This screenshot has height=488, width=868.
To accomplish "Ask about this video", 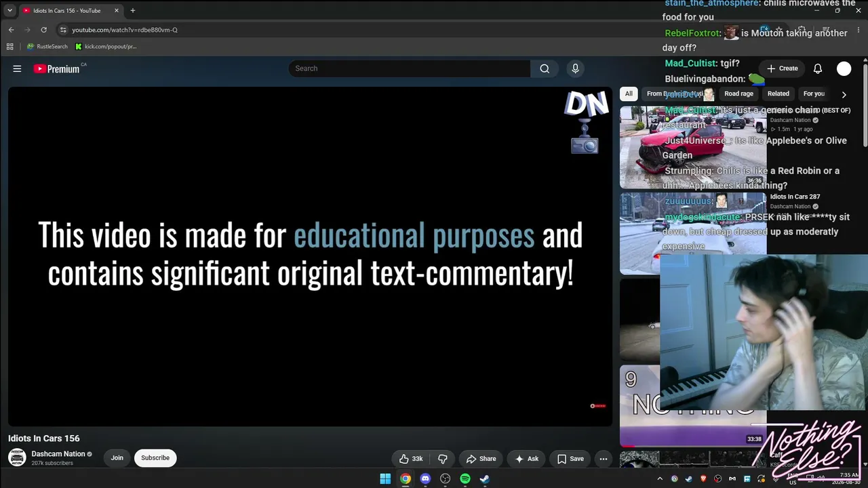I will coord(526,459).
